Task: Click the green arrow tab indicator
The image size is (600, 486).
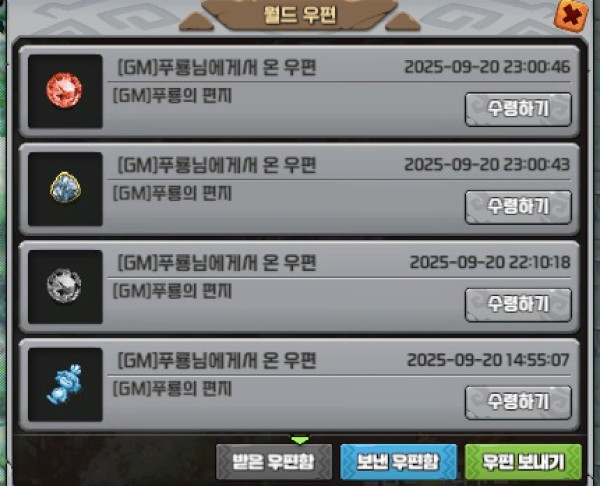Action: coord(300,440)
